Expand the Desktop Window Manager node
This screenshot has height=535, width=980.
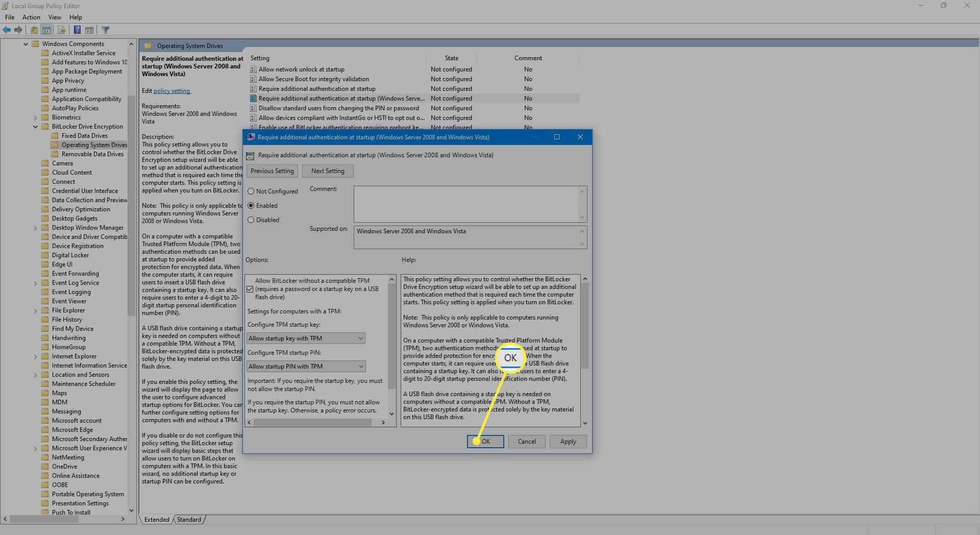pos(35,228)
